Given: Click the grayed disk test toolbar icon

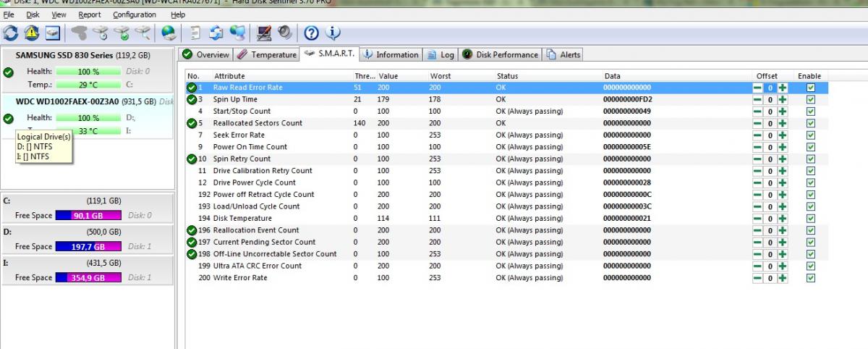Looking at the screenshot, I should (80, 33).
